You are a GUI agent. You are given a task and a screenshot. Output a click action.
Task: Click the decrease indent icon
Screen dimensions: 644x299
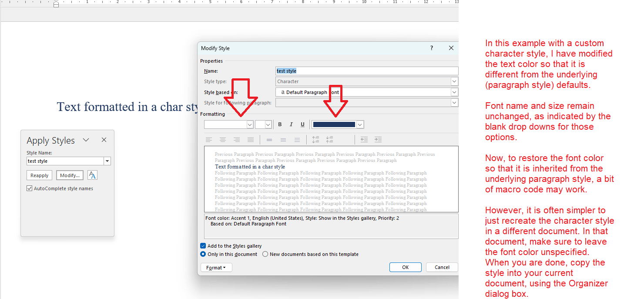coord(364,140)
